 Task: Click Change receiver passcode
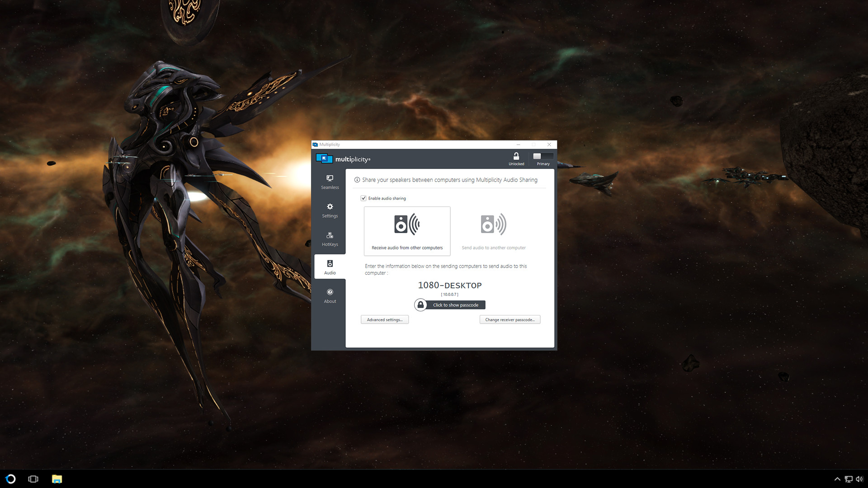[510, 319]
